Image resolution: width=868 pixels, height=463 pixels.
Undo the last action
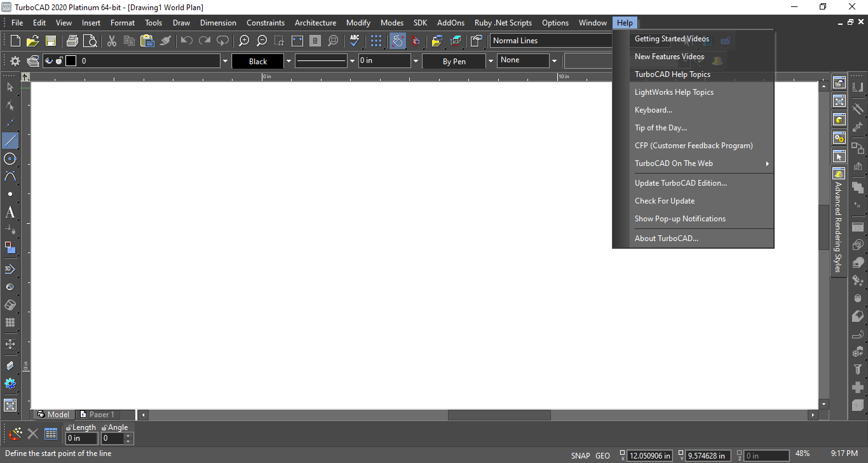point(187,41)
